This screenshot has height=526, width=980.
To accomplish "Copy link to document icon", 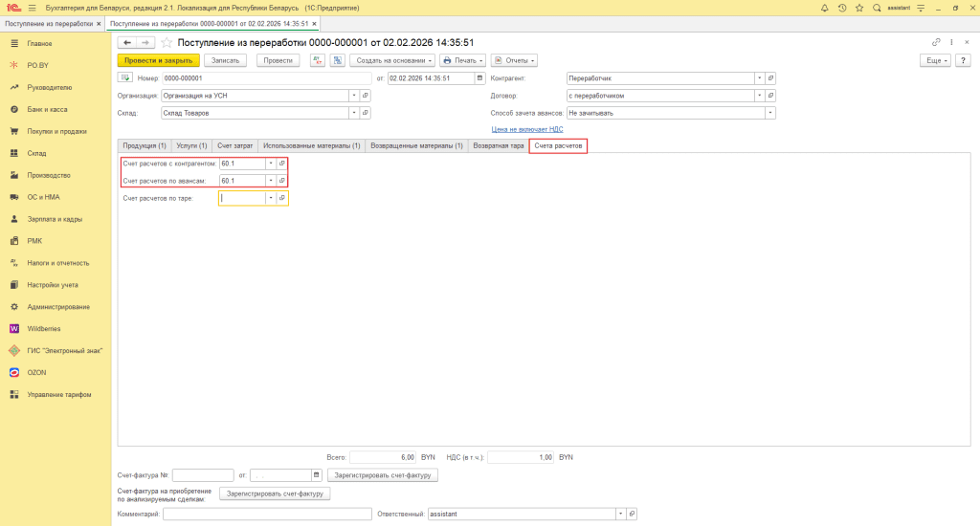I will pyautogui.click(x=936, y=43).
